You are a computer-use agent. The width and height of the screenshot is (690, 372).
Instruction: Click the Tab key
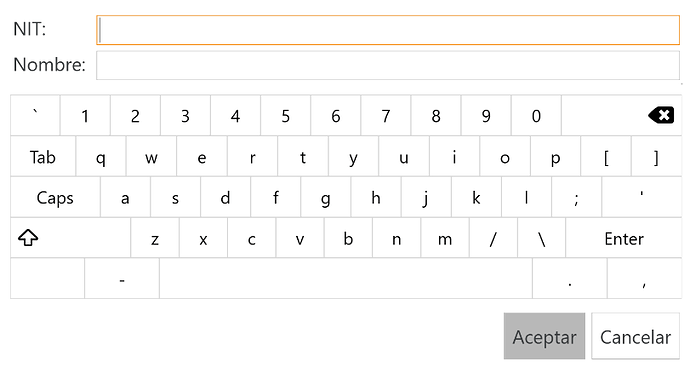click(43, 157)
